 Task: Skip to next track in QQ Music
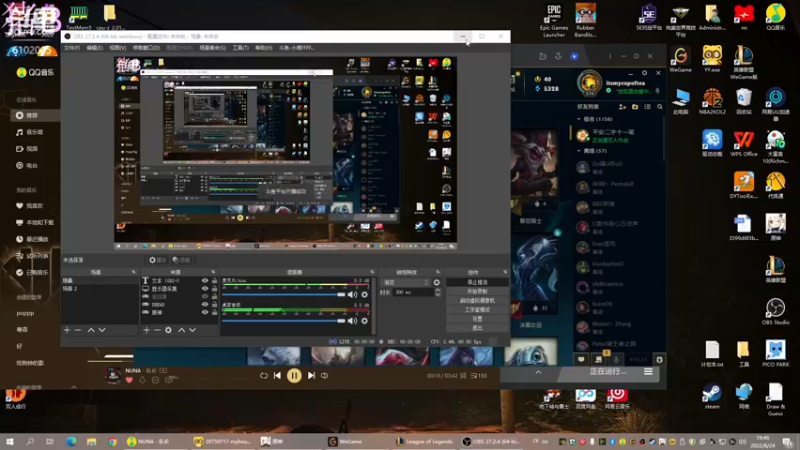click(311, 376)
